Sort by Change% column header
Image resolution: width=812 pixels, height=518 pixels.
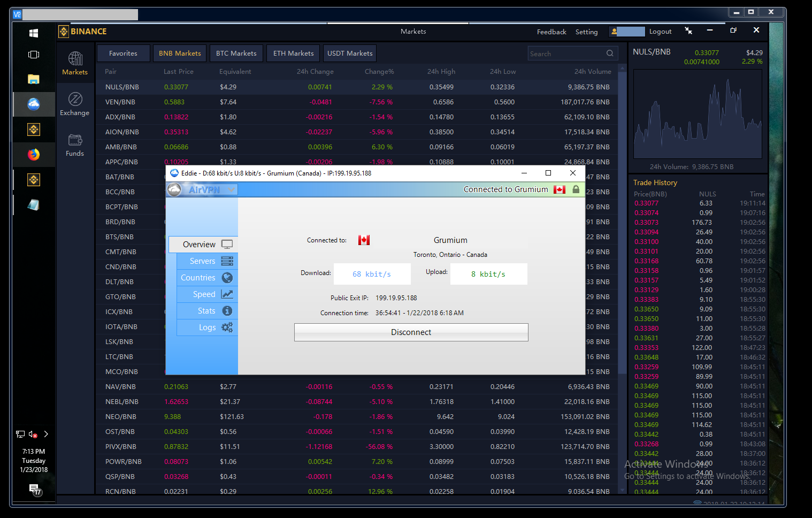coord(379,72)
